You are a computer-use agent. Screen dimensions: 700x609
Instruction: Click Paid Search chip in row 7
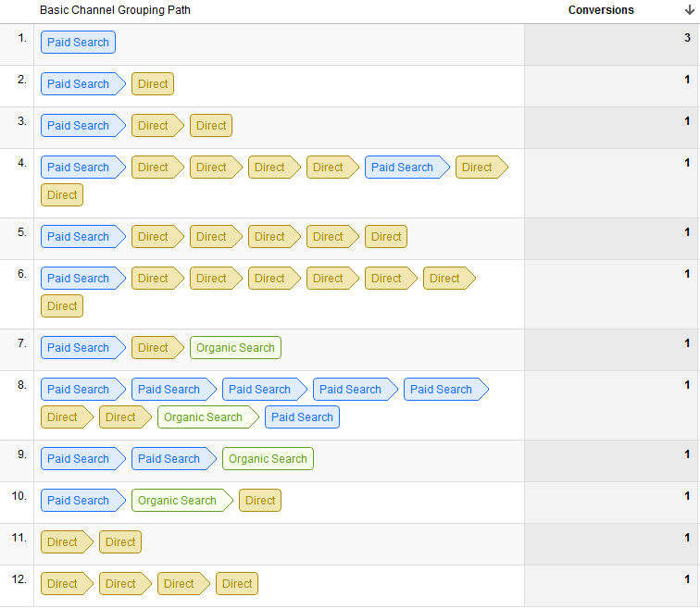[83, 348]
